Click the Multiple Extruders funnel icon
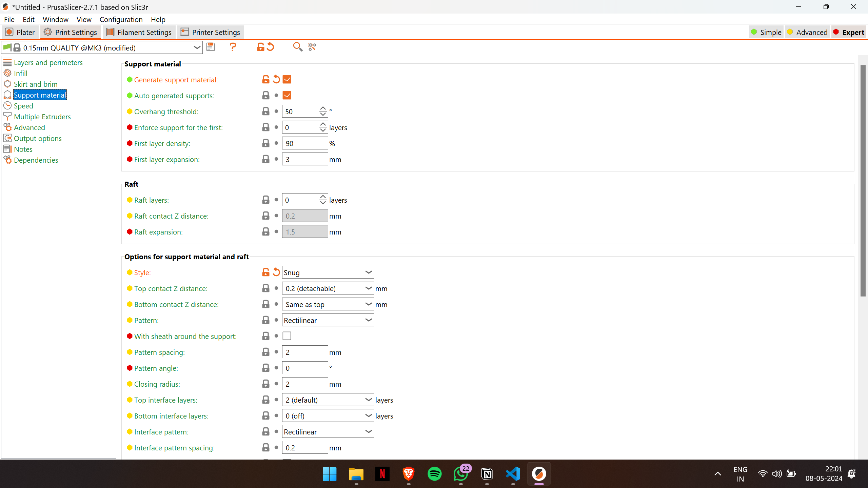Image resolution: width=868 pixels, height=488 pixels. (7, 116)
